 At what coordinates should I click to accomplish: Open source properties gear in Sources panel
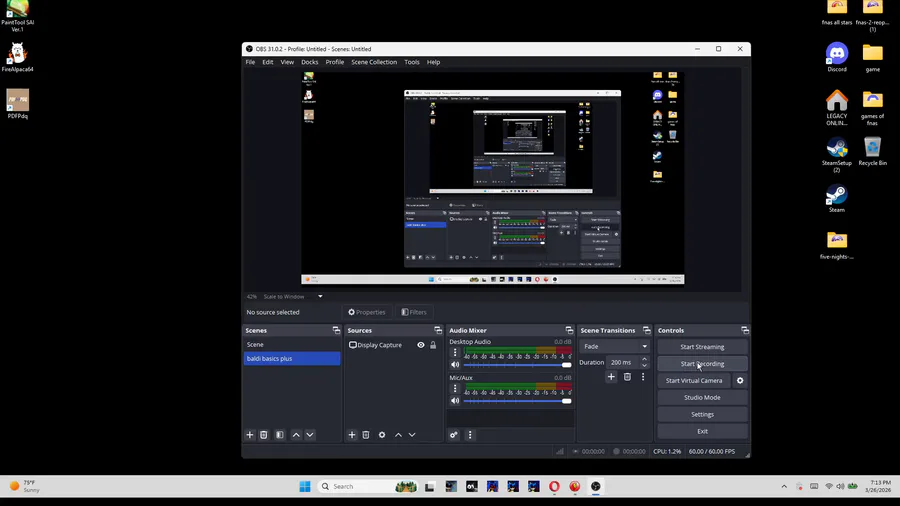(382, 435)
